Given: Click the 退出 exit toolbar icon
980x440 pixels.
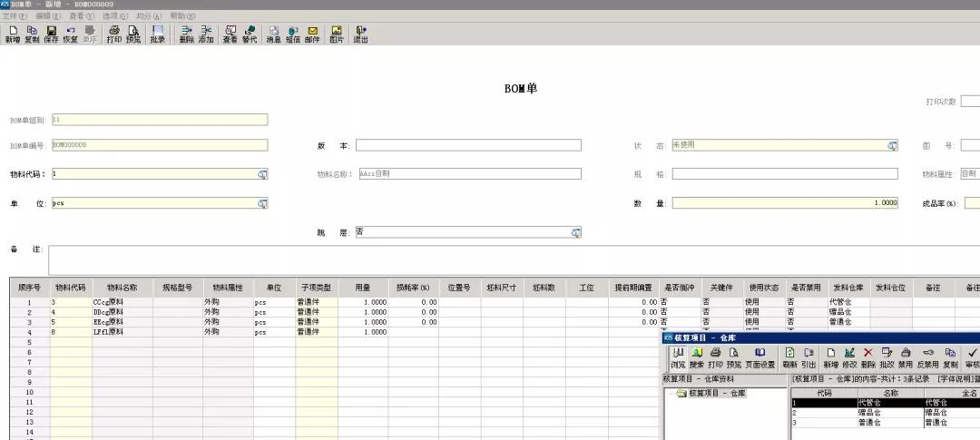Looking at the screenshot, I should (x=360, y=34).
